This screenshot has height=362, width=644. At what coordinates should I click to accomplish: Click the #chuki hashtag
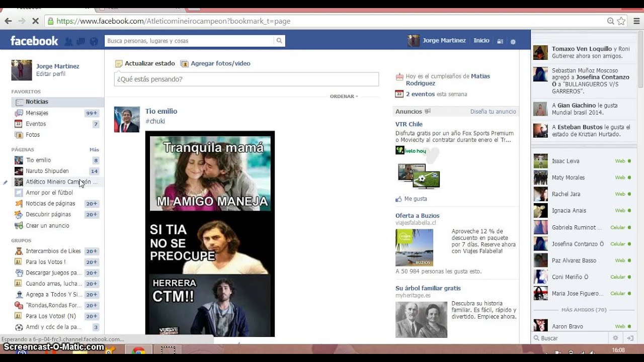(x=155, y=121)
